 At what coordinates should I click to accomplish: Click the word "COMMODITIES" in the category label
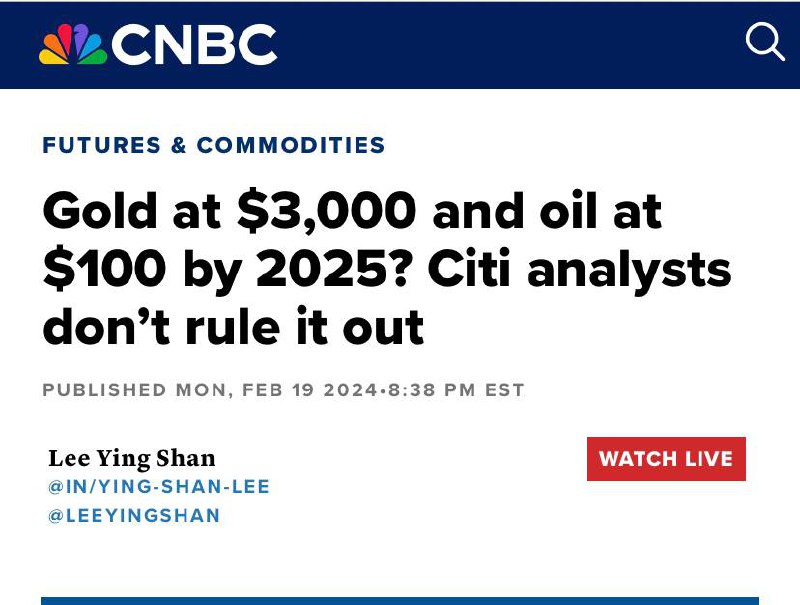(291, 145)
